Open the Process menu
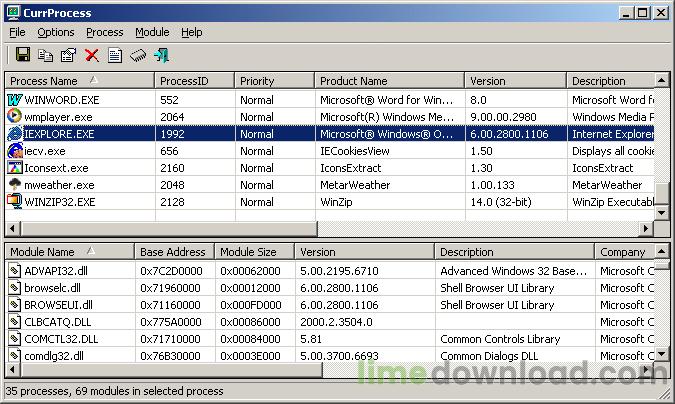 (105, 32)
